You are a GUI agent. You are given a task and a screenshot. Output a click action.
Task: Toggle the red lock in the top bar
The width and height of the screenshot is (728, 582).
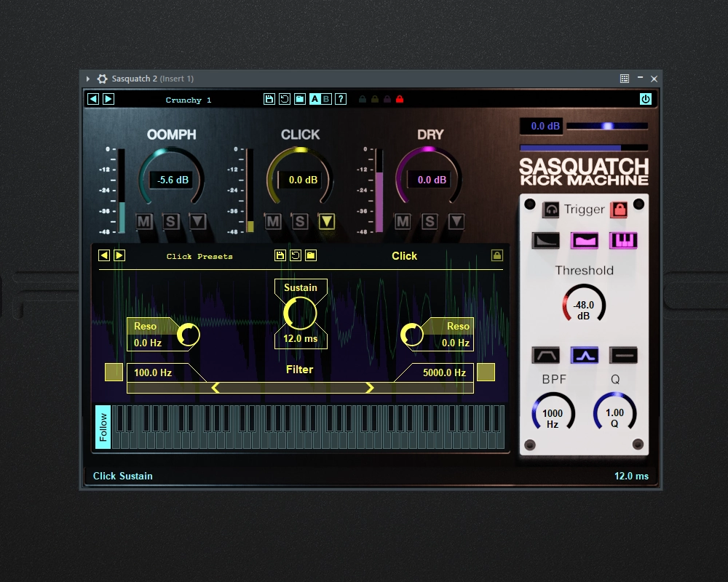[400, 99]
